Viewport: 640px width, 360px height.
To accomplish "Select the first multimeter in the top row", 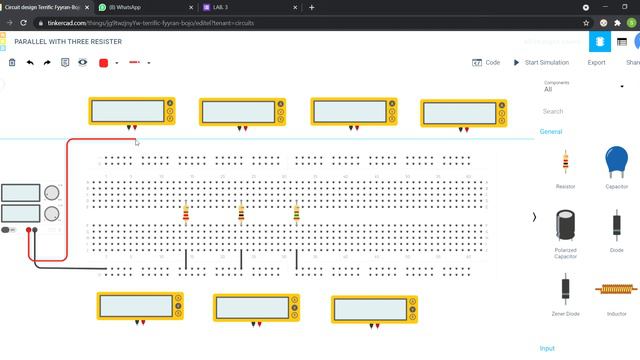I will pos(132,111).
